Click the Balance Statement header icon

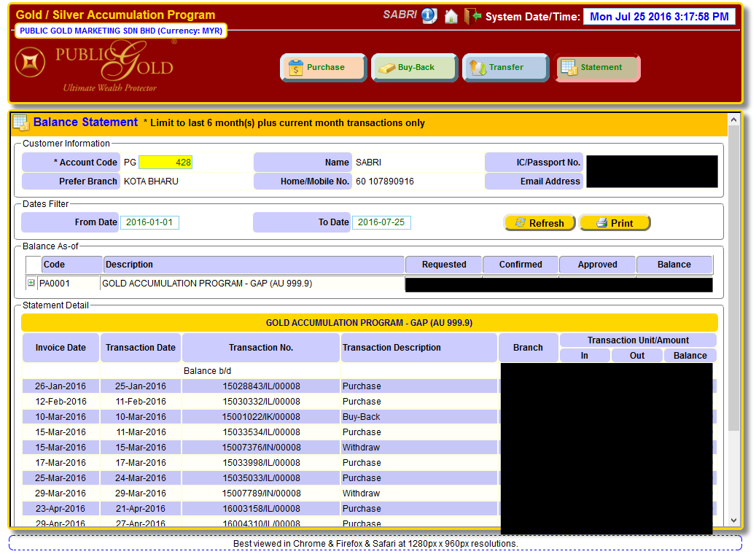tap(21, 123)
